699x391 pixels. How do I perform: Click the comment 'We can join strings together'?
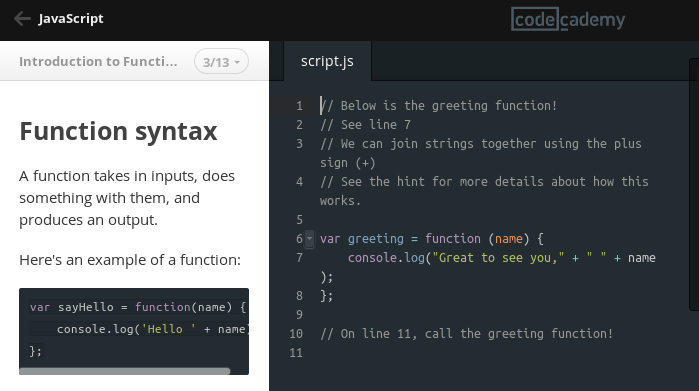[481, 153]
